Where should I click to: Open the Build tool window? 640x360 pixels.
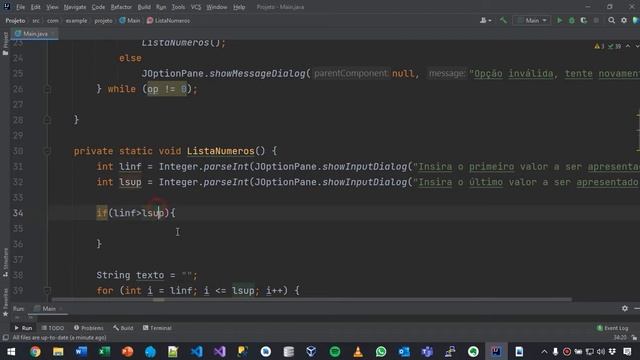[123, 328]
